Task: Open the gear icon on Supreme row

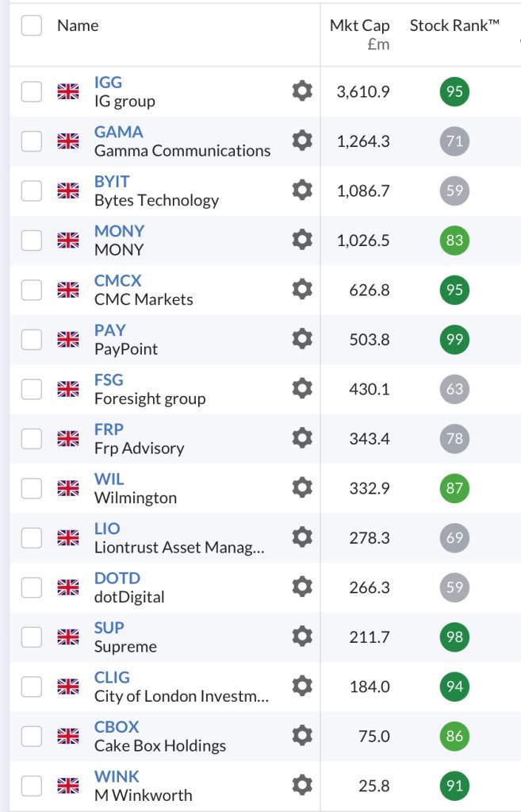Action: pos(302,637)
